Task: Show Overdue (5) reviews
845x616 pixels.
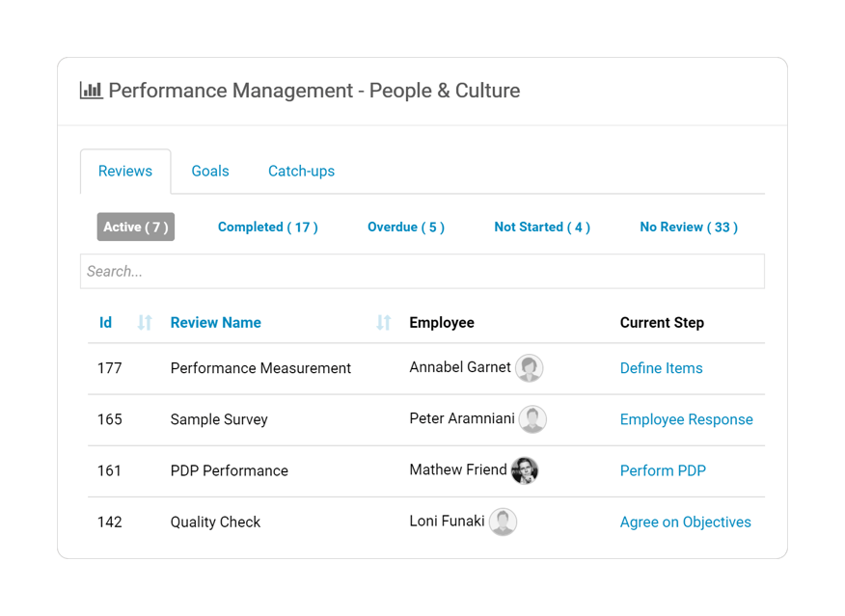Action: [x=406, y=228]
